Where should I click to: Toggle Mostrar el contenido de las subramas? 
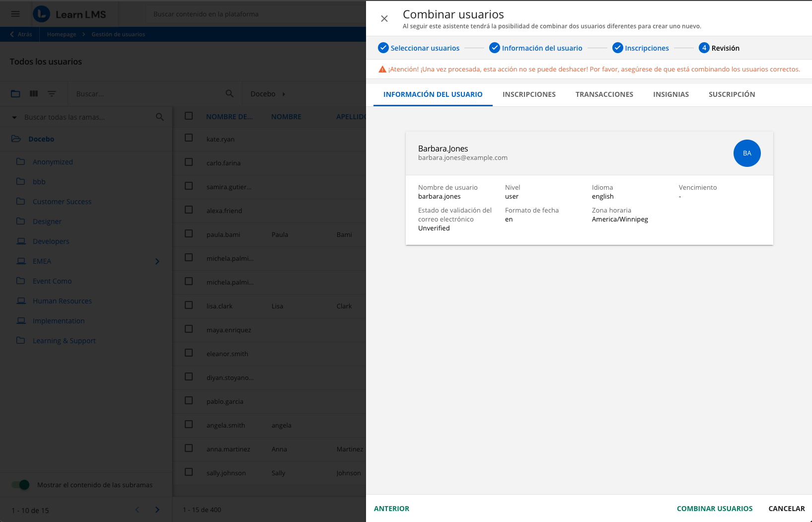(20, 485)
